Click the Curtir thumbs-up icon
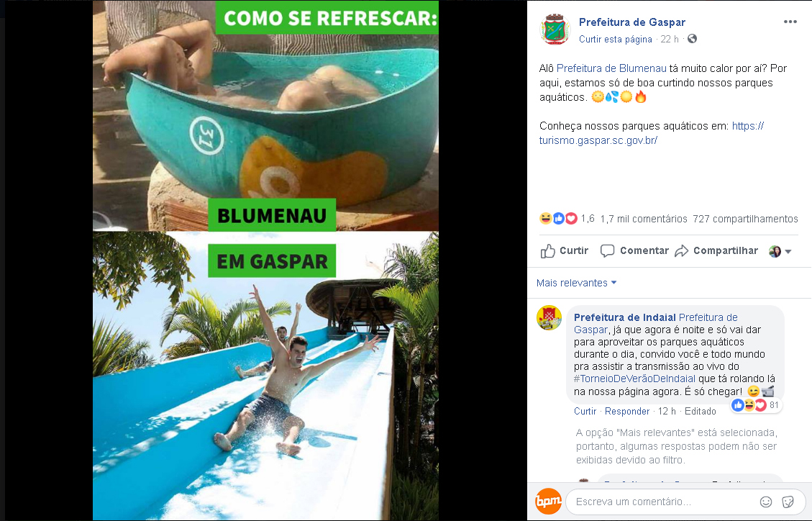Screen dimensions: 812x521 [x=547, y=251]
